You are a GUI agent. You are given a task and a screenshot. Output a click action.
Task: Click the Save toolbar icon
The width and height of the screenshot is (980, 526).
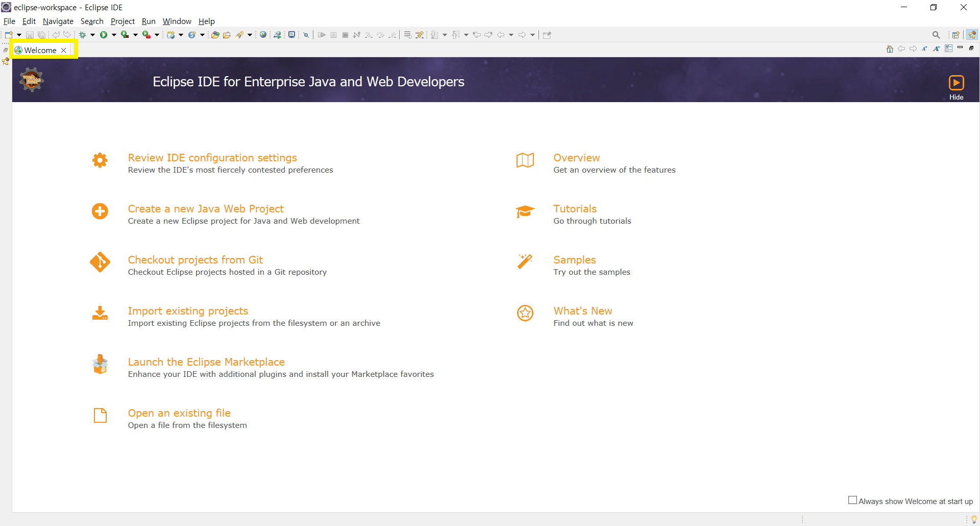(x=30, y=35)
